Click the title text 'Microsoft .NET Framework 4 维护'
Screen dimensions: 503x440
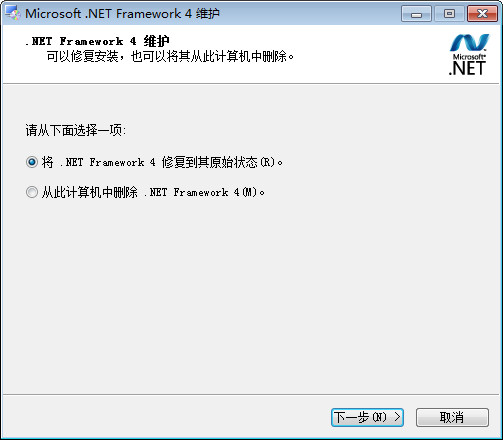[x=122, y=14]
